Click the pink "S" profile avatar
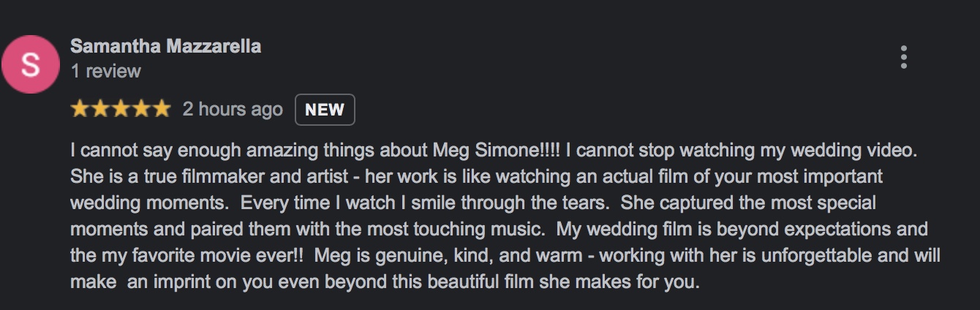The width and height of the screenshot is (980, 310). 30,65
